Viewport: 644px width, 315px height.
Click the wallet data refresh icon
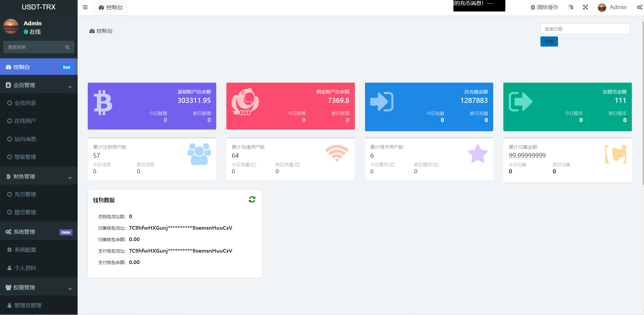point(252,200)
